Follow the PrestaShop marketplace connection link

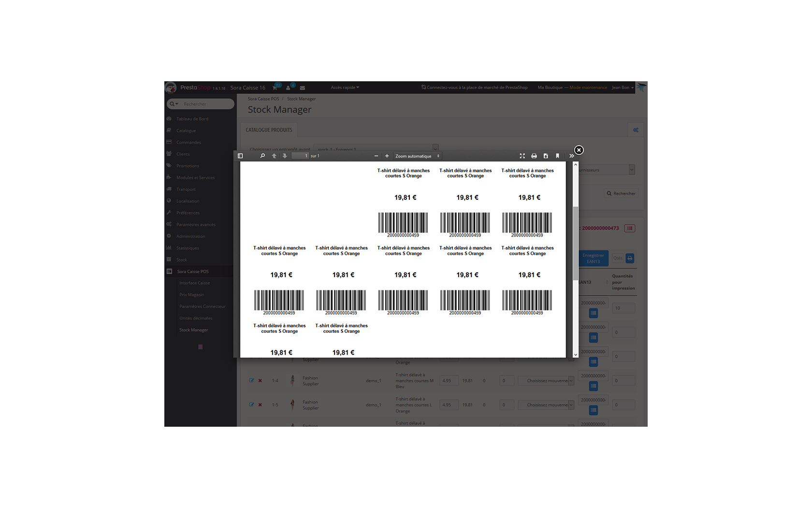pos(474,88)
